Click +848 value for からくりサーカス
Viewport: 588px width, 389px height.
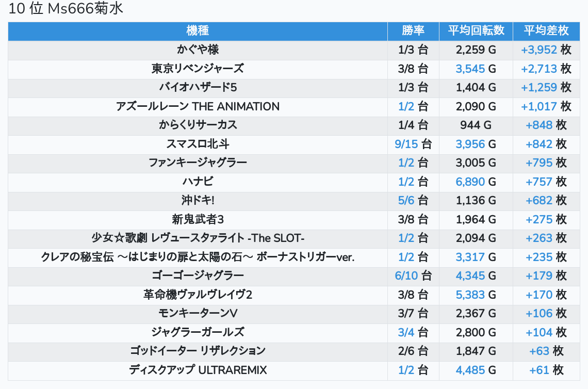(x=539, y=125)
